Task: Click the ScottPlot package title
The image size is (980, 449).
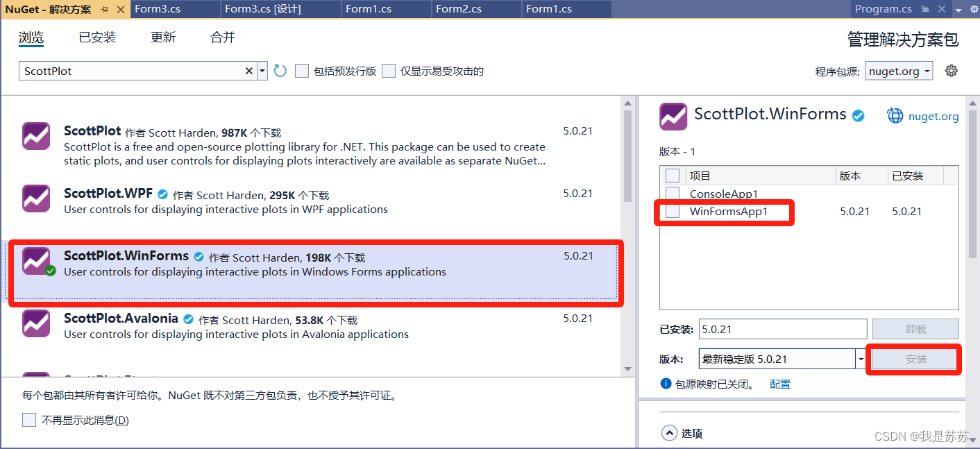Action: (92, 131)
